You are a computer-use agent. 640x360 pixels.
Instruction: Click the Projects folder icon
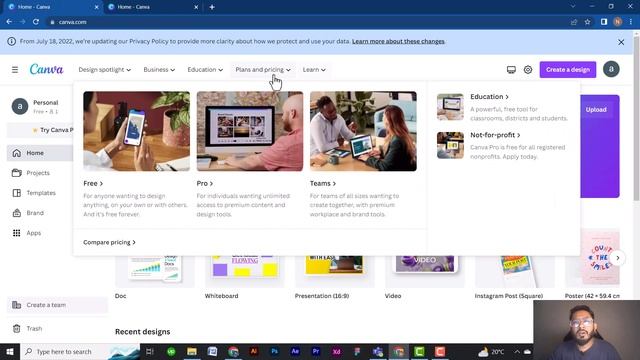point(17,173)
